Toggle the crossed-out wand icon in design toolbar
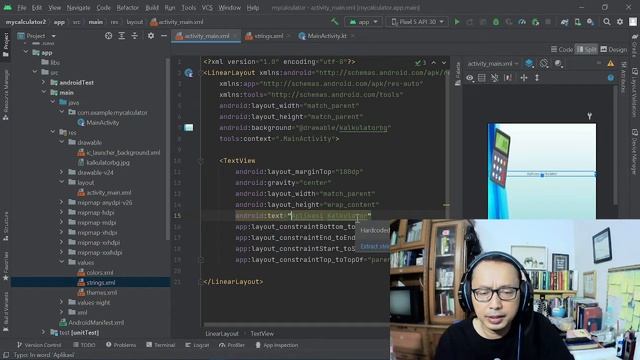The width and height of the screenshot is (640, 360). coord(495,78)
